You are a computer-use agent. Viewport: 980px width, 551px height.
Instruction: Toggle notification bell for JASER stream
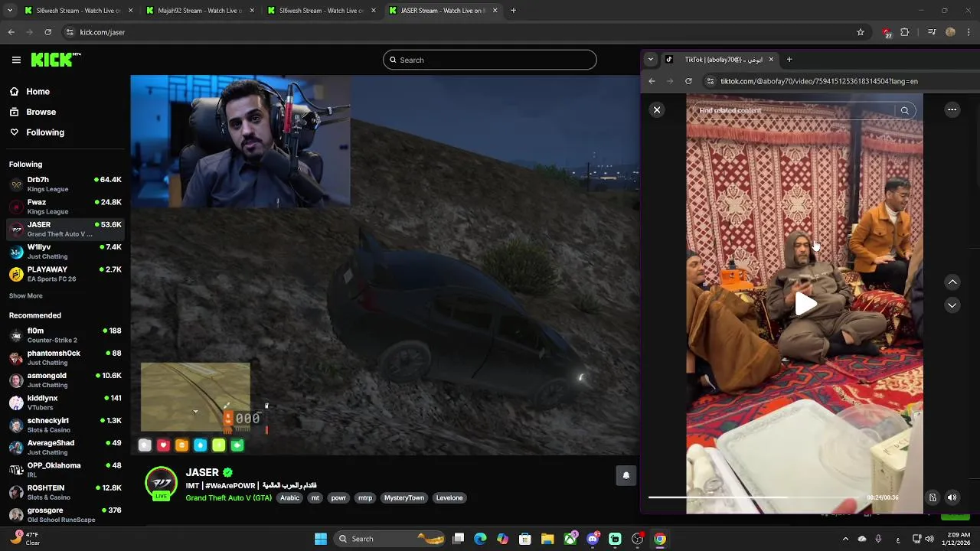tap(626, 475)
